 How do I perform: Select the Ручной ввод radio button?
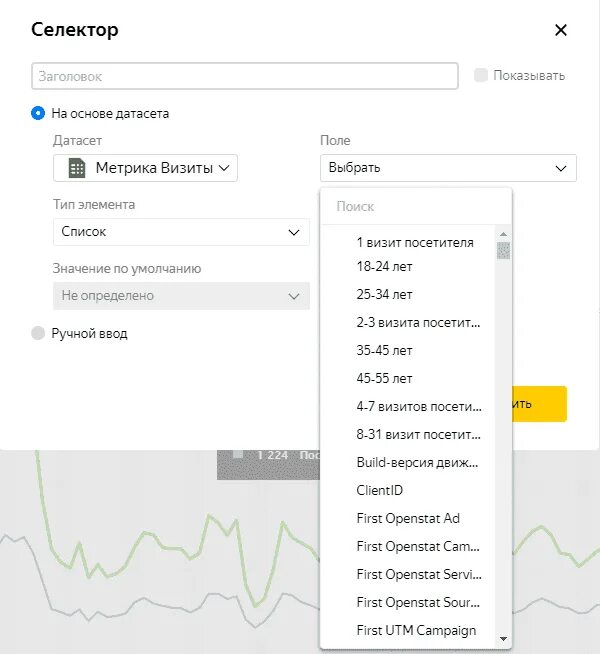38,333
